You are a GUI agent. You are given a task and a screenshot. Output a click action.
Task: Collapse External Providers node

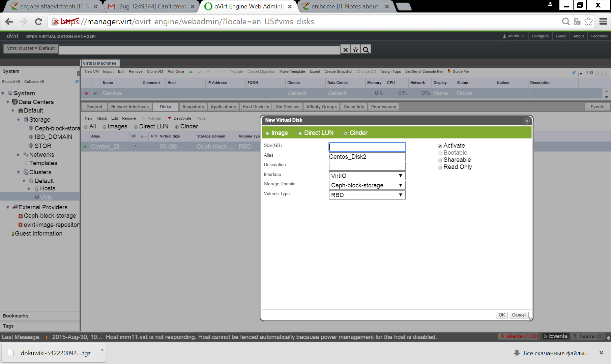8,207
